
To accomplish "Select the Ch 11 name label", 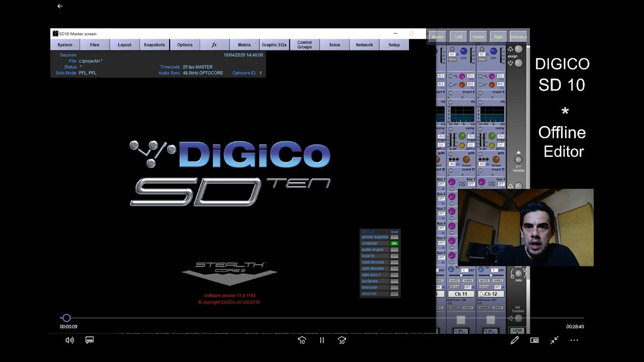I will [461, 294].
